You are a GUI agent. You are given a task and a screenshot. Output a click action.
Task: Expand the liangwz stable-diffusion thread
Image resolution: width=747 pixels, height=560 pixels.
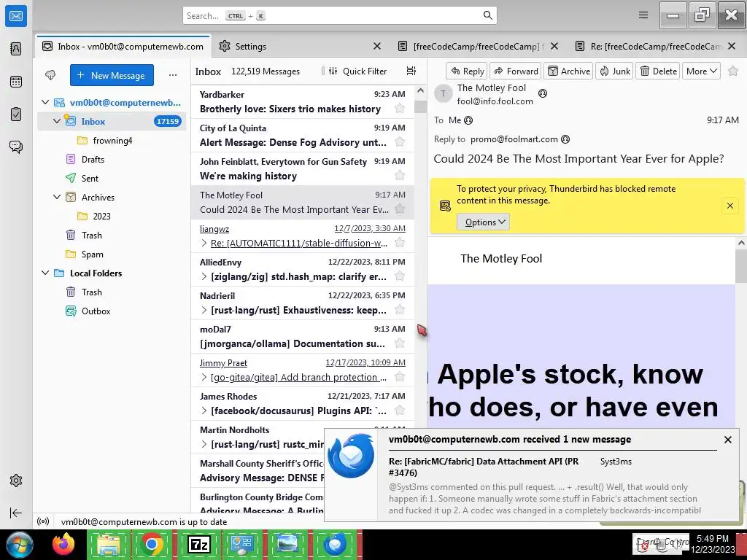204,243
